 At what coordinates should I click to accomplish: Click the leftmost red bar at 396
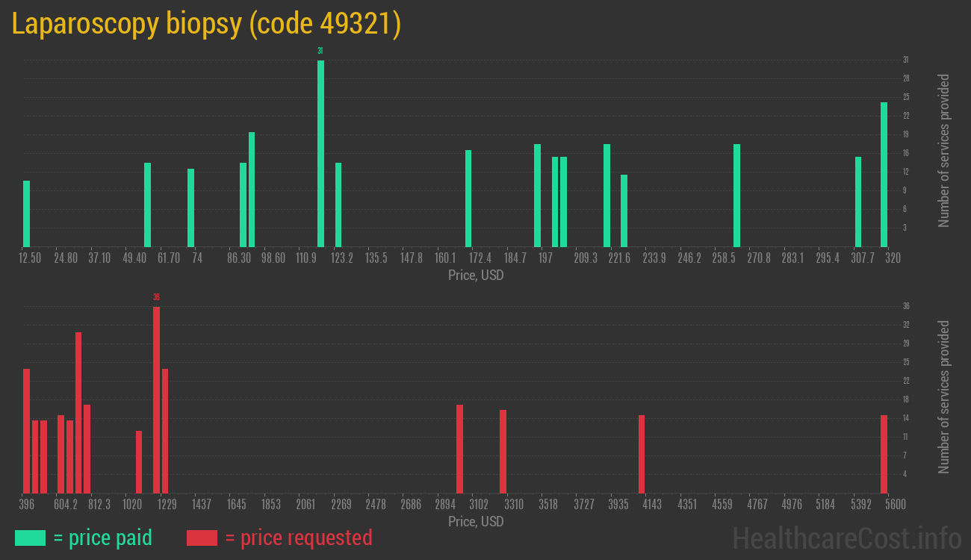(x=26, y=430)
